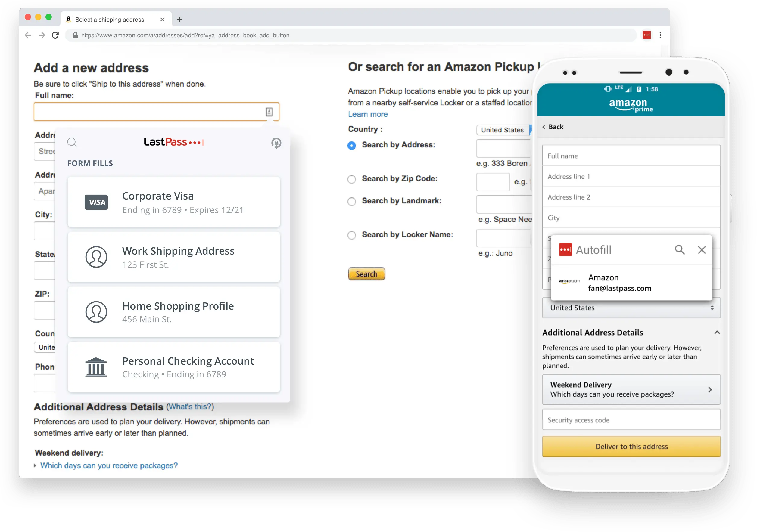
Task: Click the Corporate Visa card icon
Action: (x=95, y=202)
